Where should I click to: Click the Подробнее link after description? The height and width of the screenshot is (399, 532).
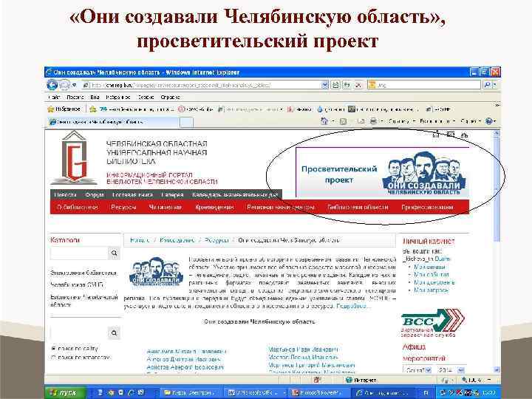(x=352, y=306)
